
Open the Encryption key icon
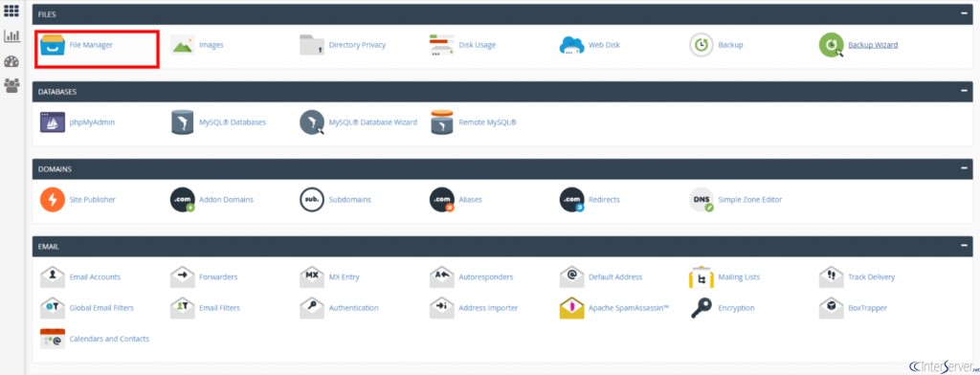tap(702, 308)
